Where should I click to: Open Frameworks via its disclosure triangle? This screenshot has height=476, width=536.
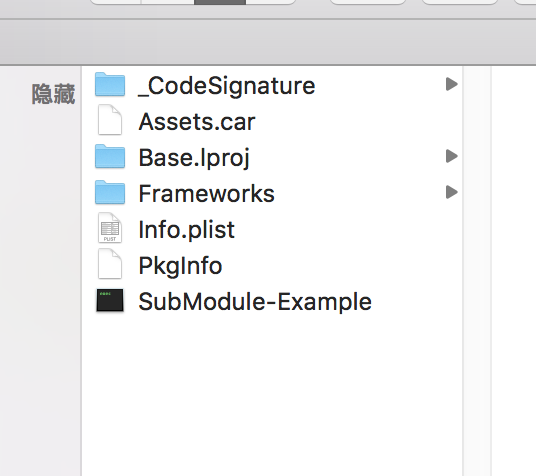452,192
